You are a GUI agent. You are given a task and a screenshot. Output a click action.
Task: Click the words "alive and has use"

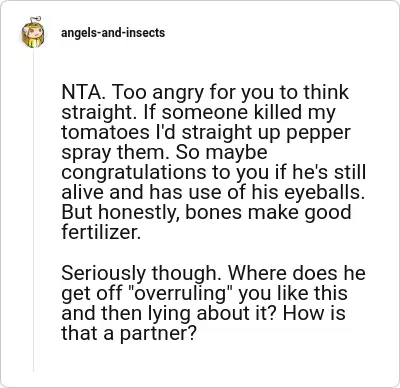(139, 192)
